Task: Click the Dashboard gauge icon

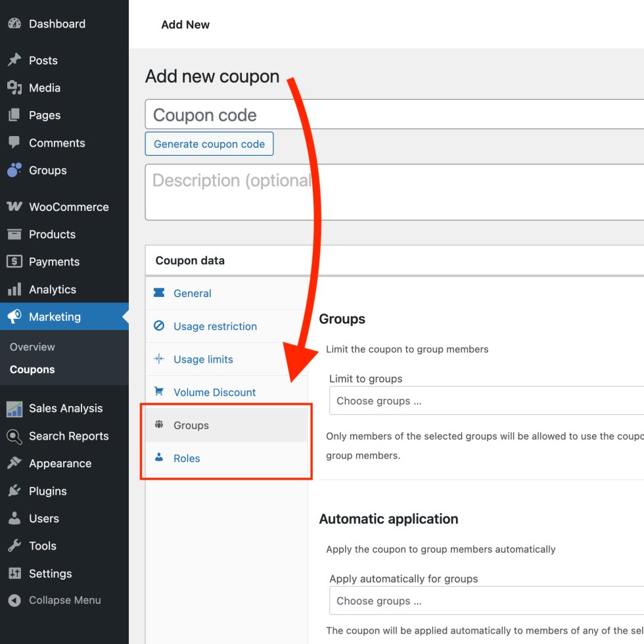Action: pos(14,24)
